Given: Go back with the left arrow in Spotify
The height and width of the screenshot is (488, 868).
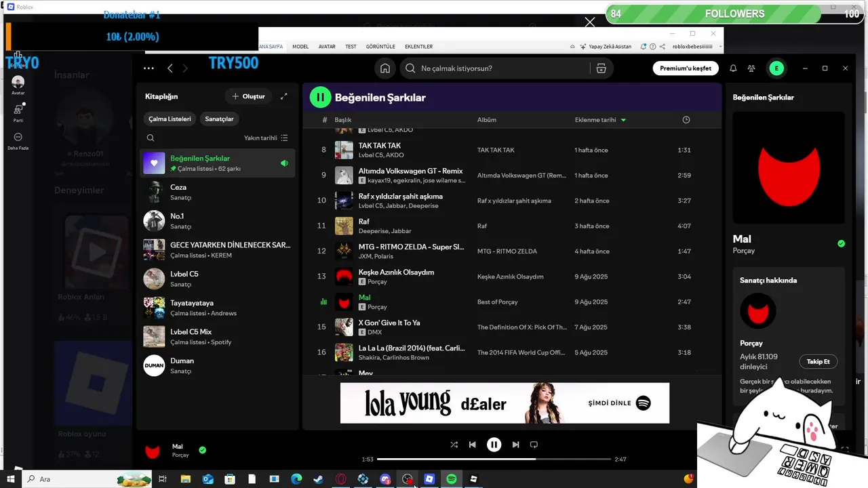Looking at the screenshot, I should point(170,68).
